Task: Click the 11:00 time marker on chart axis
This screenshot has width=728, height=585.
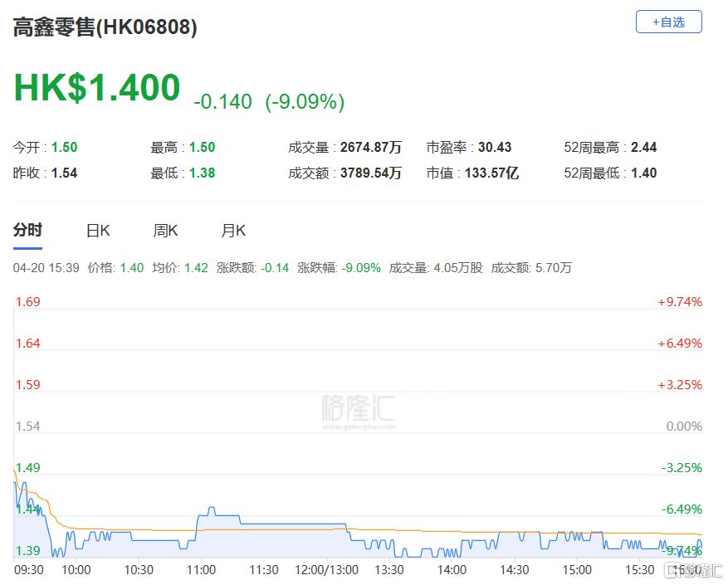Action: tap(202, 570)
